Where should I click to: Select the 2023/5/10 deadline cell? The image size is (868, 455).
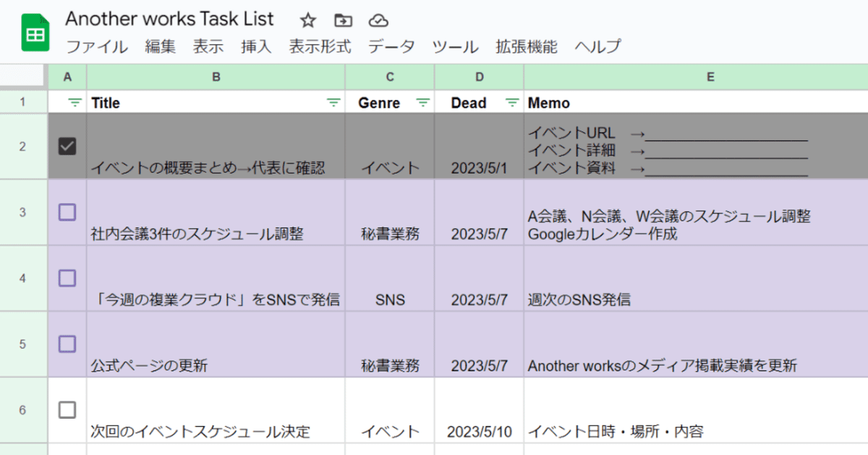(479, 410)
